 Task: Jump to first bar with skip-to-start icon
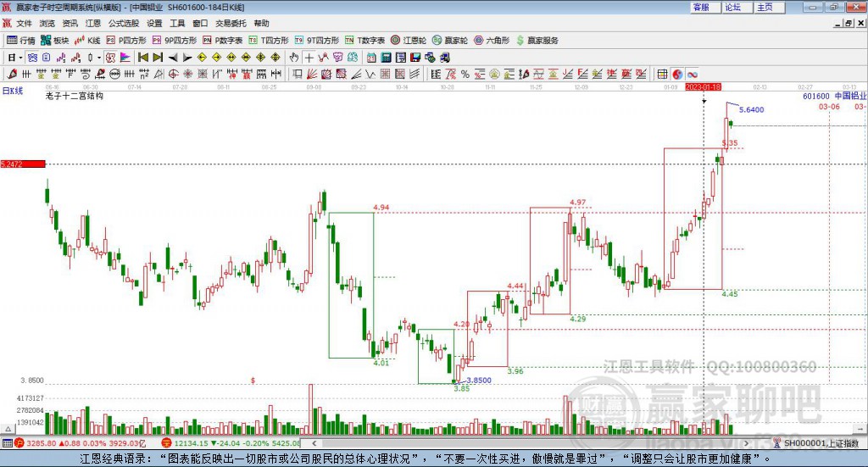click(x=143, y=58)
